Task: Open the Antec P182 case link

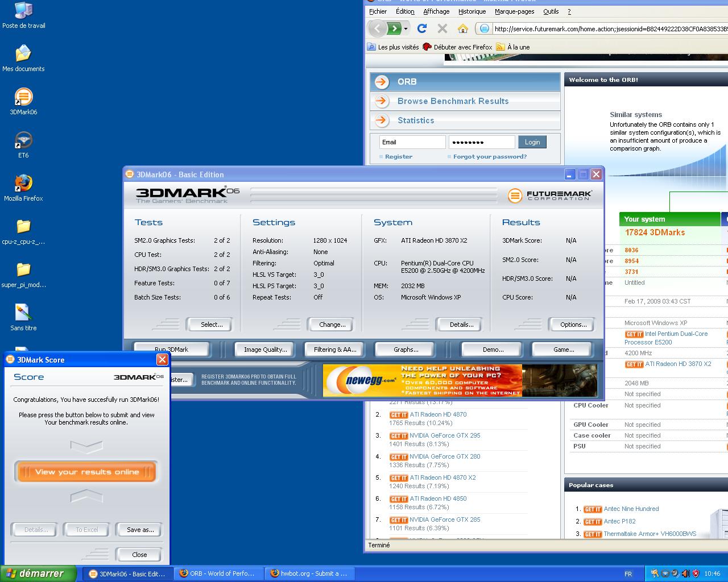Action: 619,521
